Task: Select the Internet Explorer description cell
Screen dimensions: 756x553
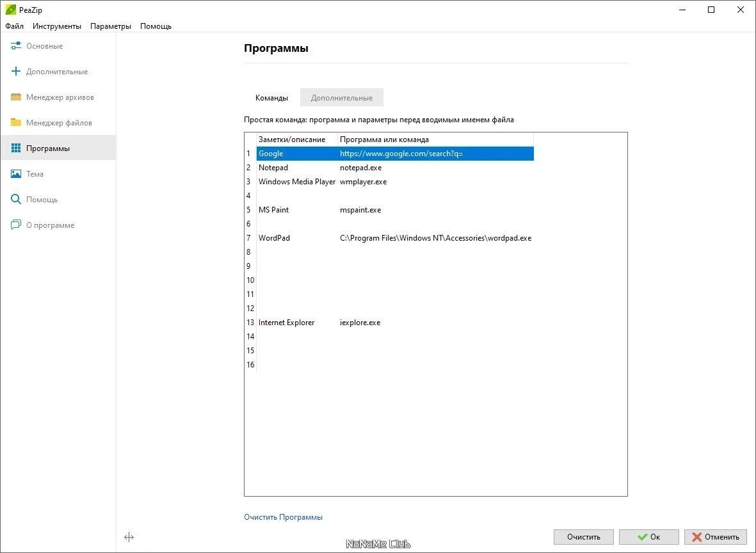Action: pos(297,322)
